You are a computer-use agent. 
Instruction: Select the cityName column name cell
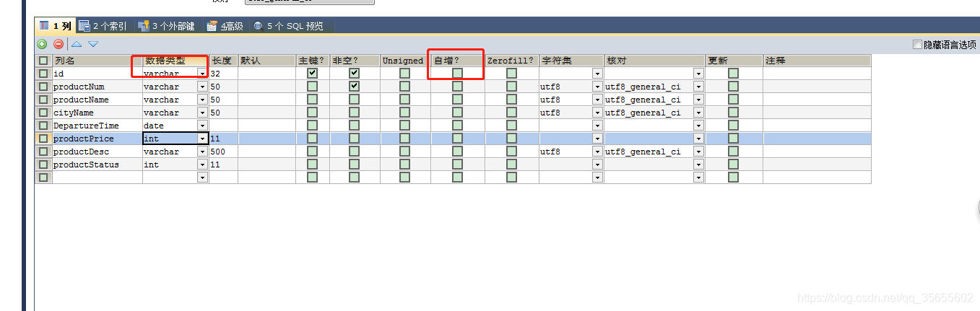click(x=97, y=113)
